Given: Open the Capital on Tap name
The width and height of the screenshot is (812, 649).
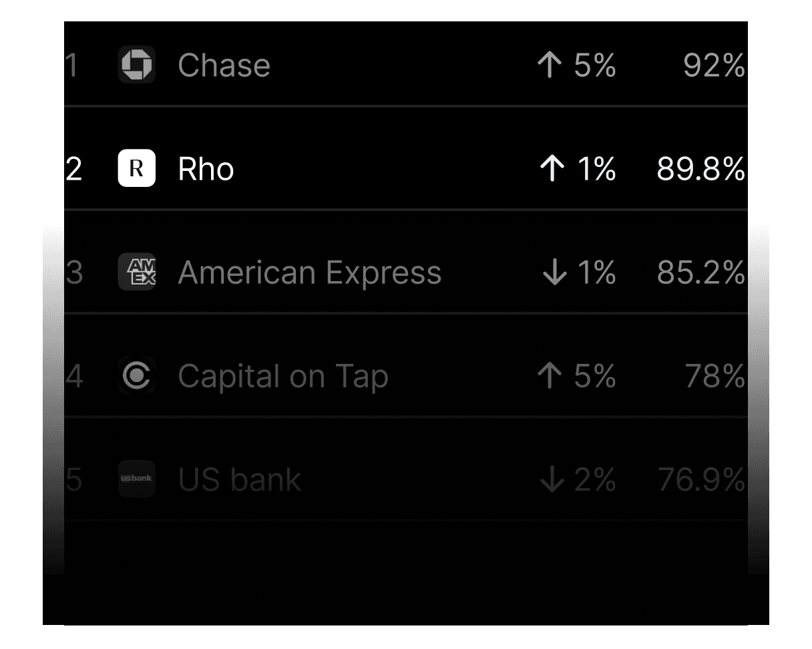Looking at the screenshot, I should click(x=282, y=377).
